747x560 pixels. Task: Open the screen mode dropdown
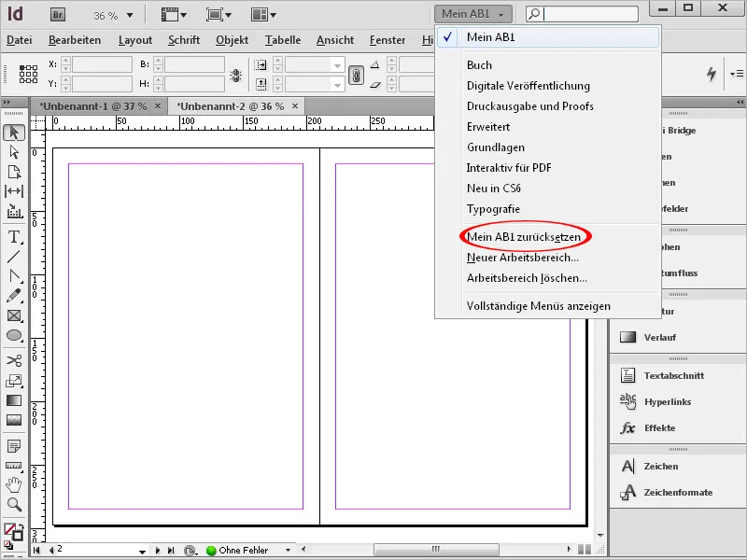point(218,15)
